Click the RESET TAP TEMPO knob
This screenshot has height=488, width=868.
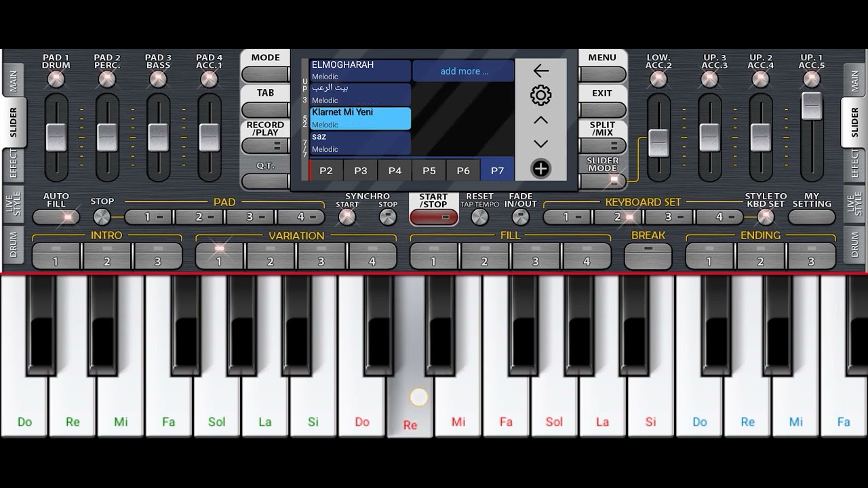coord(479,217)
